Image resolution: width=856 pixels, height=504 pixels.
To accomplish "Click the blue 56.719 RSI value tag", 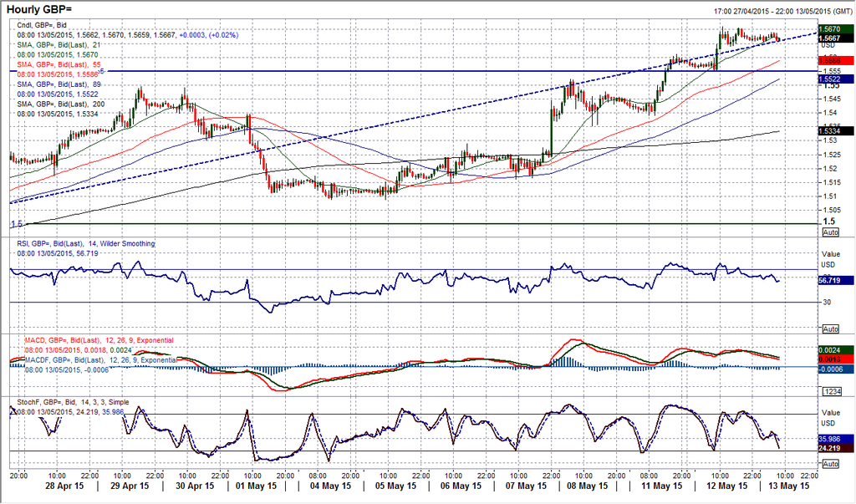I will [836, 280].
